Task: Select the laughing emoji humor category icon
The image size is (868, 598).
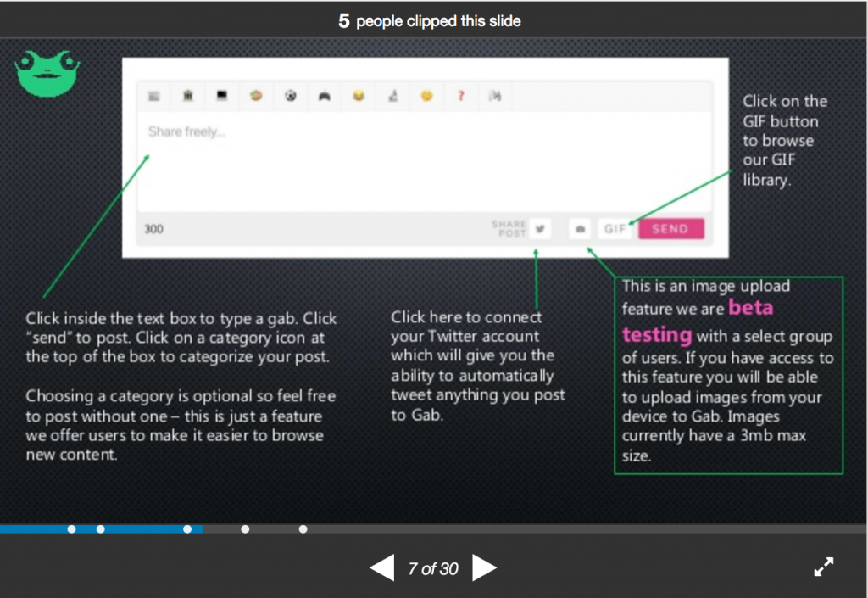Action: coord(359,96)
